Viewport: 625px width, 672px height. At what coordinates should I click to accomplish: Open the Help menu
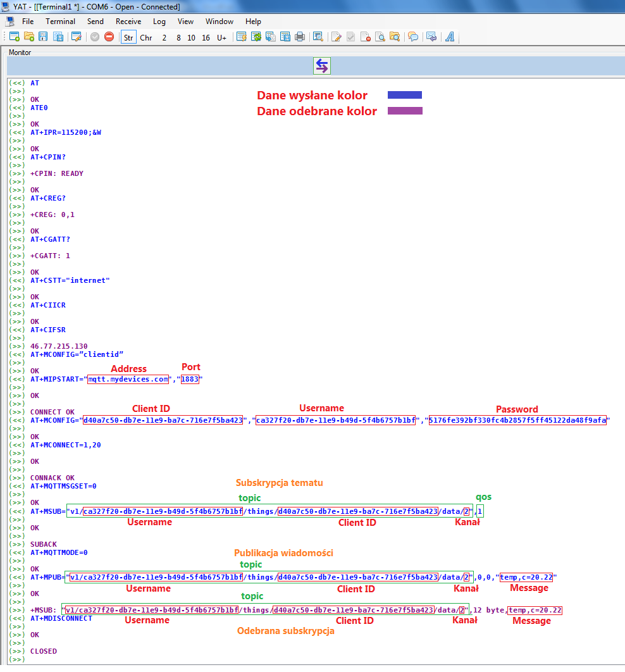pyautogui.click(x=253, y=22)
